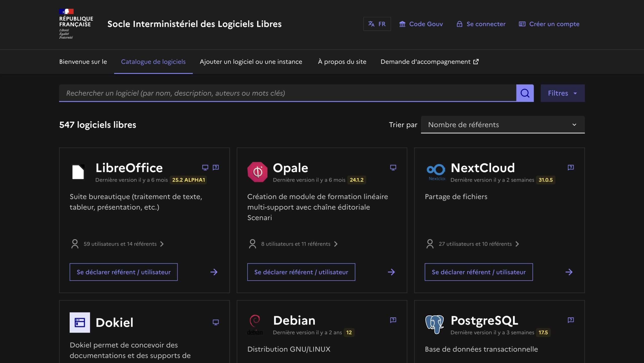The image size is (644, 363).
Task: Expand NextCloud 27 utilisateurs et 10 référents
Action: [x=472, y=244]
